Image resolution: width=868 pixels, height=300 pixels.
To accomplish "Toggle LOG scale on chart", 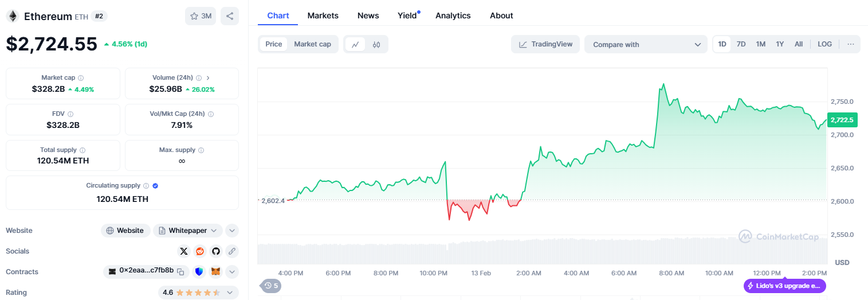I will click(x=824, y=44).
